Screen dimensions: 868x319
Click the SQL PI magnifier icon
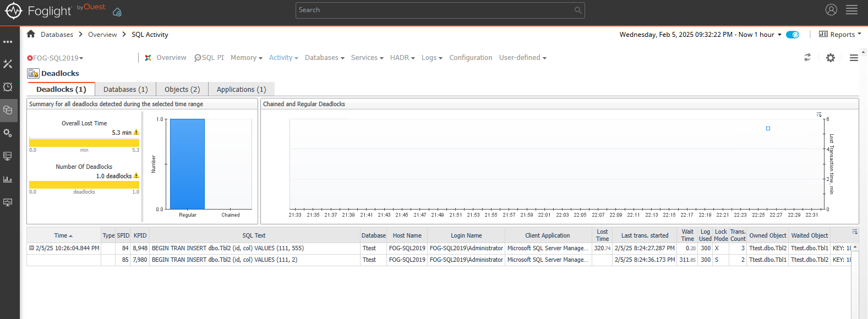198,58
